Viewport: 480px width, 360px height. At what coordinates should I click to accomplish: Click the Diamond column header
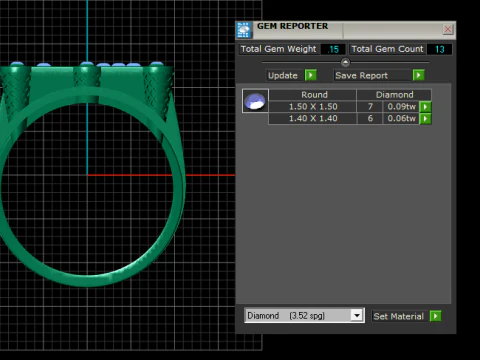point(394,95)
